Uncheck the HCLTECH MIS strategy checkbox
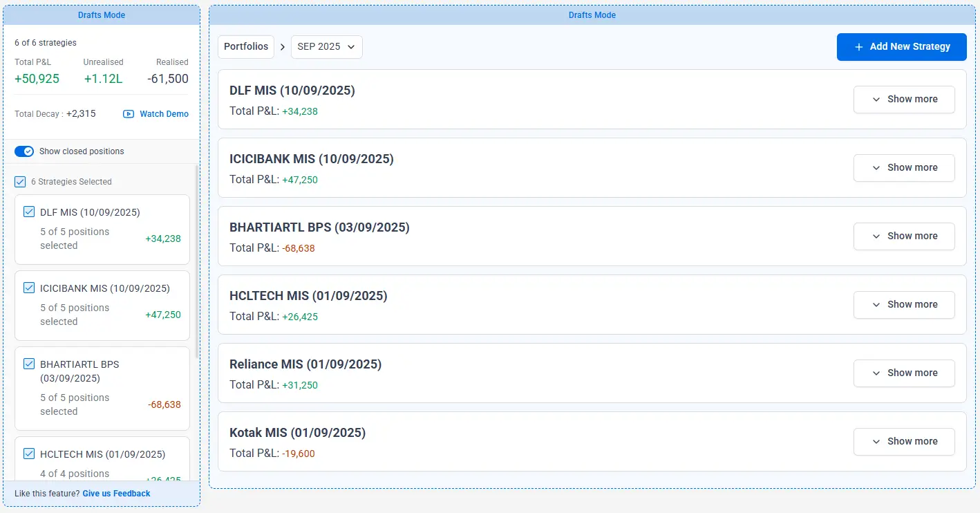This screenshot has height=513, width=980. (x=29, y=454)
